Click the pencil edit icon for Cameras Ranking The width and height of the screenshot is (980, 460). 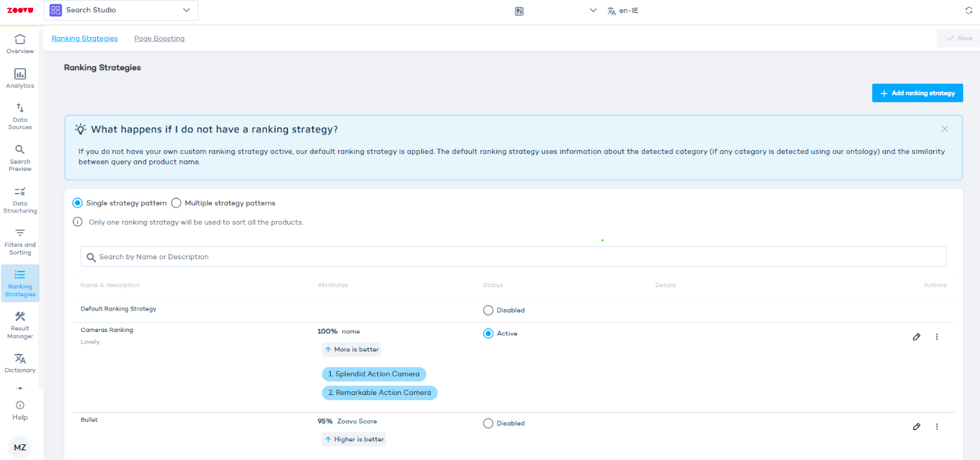coord(916,337)
